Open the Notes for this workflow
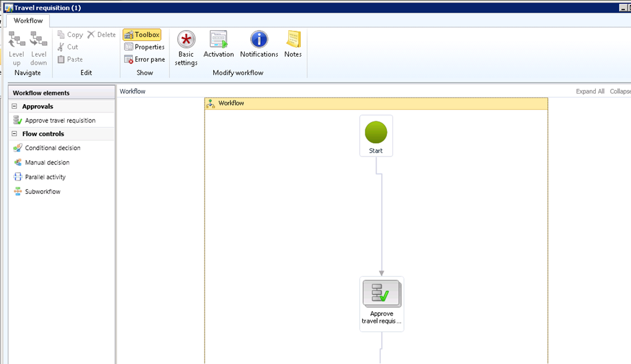Screen dimensions: 631x364 [x=293, y=44]
